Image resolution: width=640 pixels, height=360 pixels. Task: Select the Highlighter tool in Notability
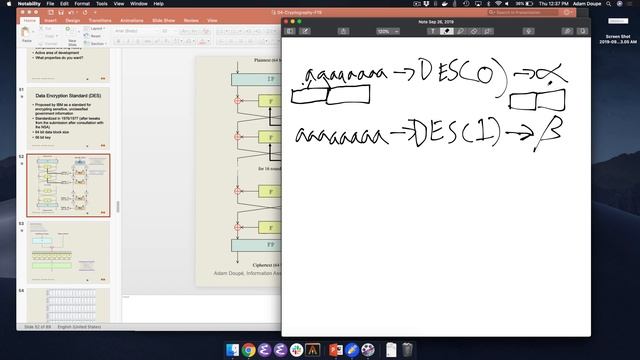coord(460,31)
